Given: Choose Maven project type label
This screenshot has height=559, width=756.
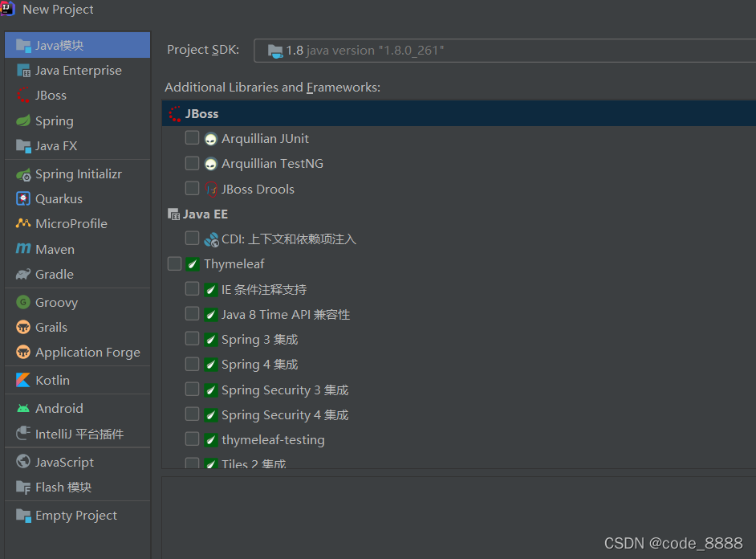Looking at the screenshot, I should click(x=55, y=249).
